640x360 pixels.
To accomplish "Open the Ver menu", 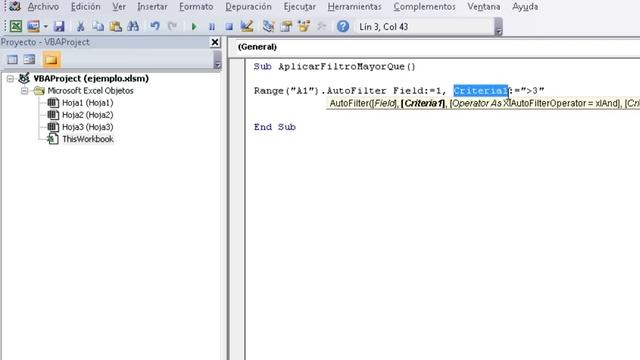I will point(119,7).
